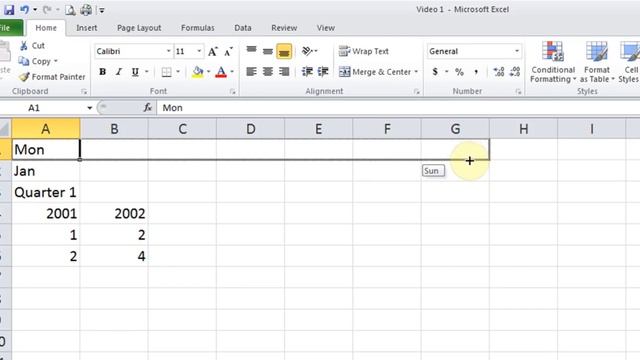Image resolution: width=640 pixels, height=360 pixels.
Task: Open the Review tab
Action: pos(284,28)
